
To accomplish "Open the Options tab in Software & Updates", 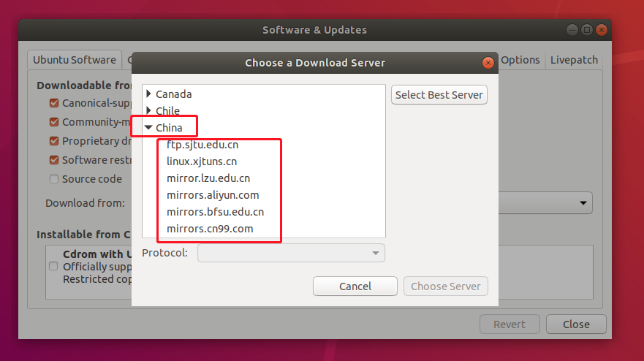I will point(520,60).
